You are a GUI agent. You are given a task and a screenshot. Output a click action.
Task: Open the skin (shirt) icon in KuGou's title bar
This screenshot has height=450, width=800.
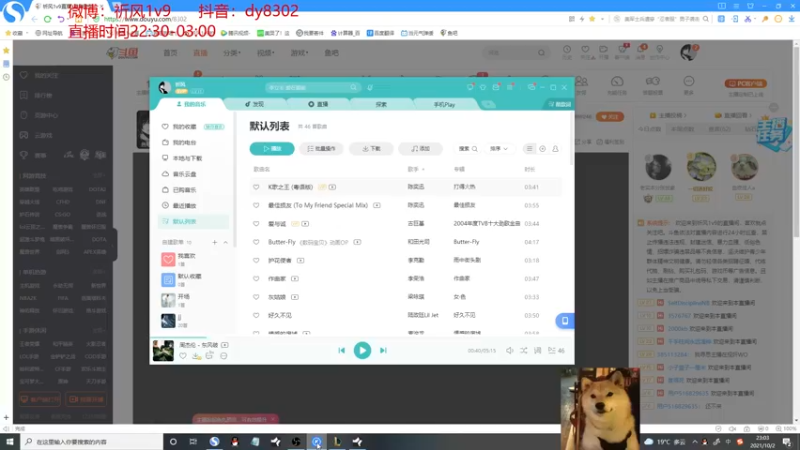[483, 87]
